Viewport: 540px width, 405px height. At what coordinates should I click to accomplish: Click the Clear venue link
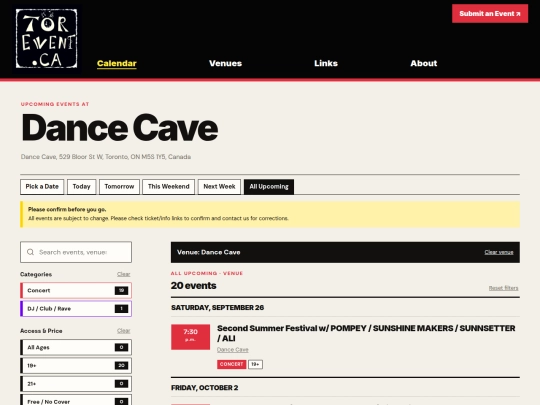[499, 252]
